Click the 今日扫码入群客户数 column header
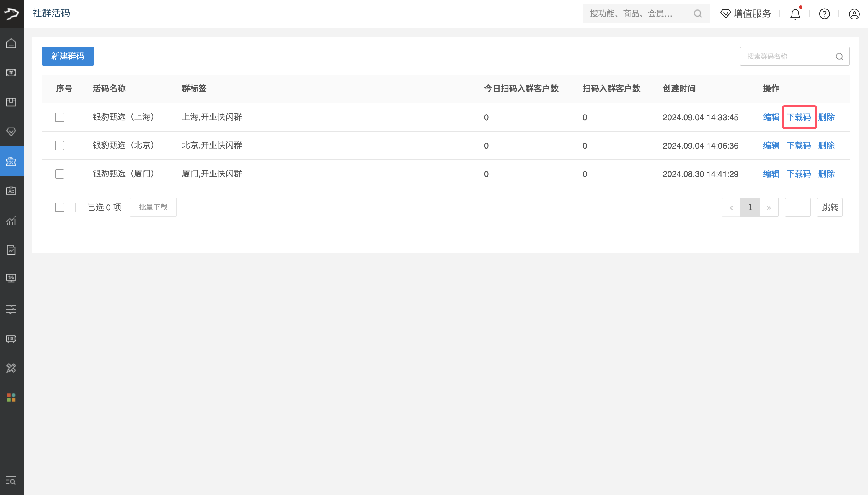868x495 pixels. (x=521, y=89)
